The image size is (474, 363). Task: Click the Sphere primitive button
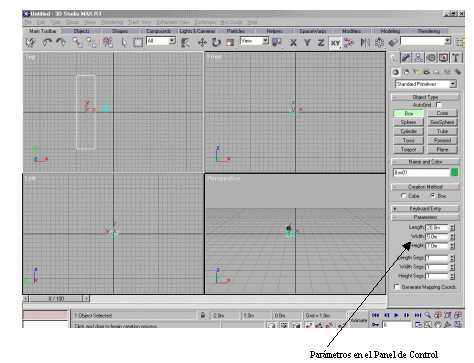coord(408,122)
